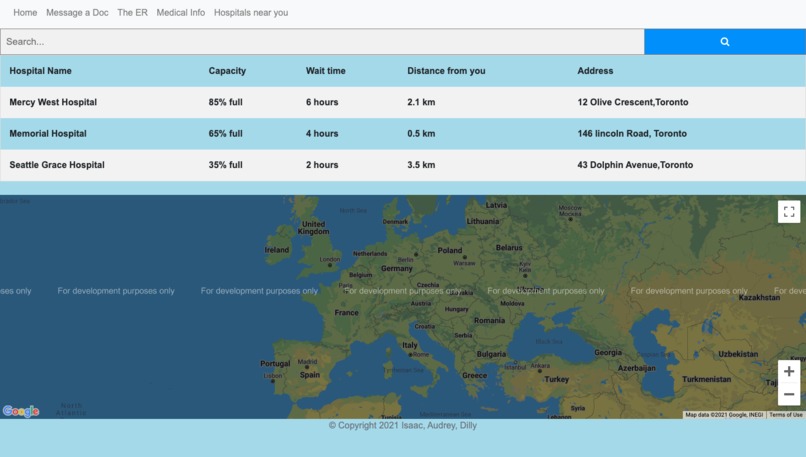806x457 pixels.
Task: Click the 35% full capacity cell
Action: pos(225,165)
